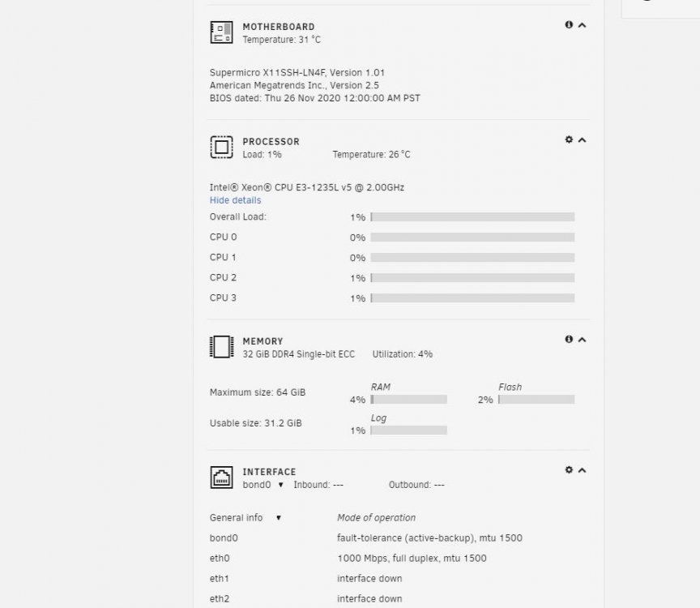Click the CPU 3 load bar
The height and width of the screenshot is (608, 700).
472,298
